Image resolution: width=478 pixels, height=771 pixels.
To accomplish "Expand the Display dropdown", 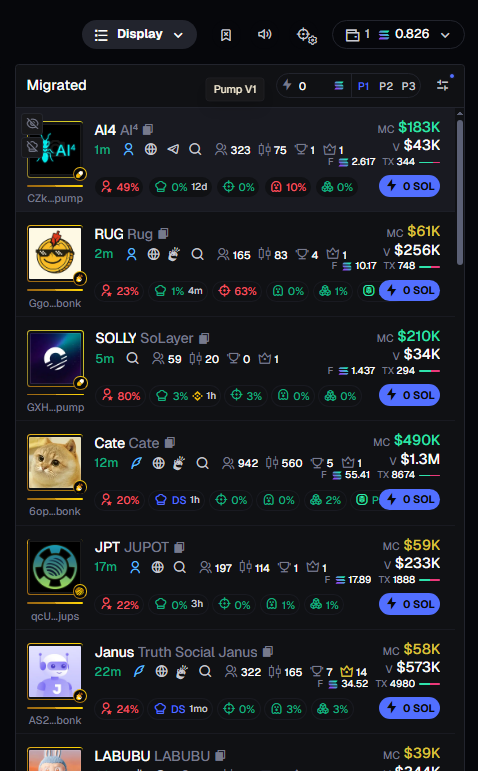I will [139, 34].
